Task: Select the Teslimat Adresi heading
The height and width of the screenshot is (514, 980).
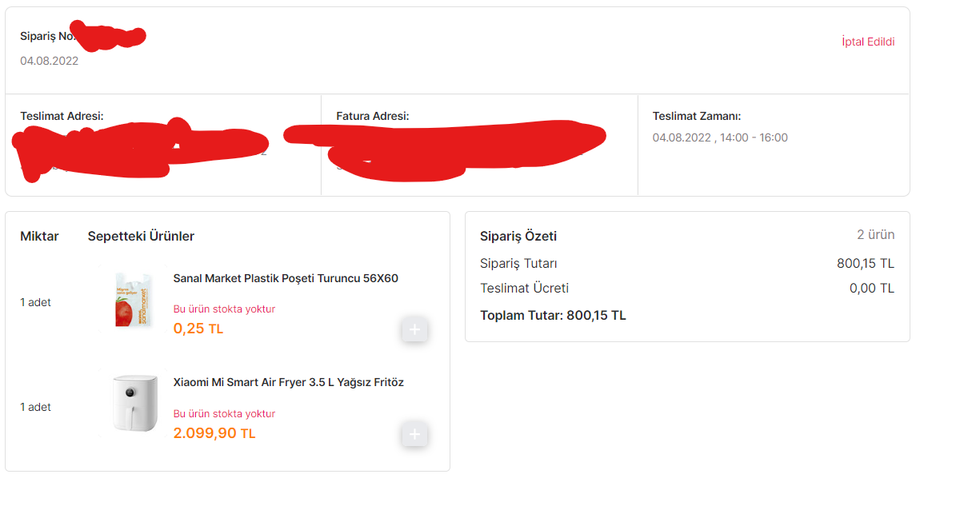Action: tap(62, 117)
